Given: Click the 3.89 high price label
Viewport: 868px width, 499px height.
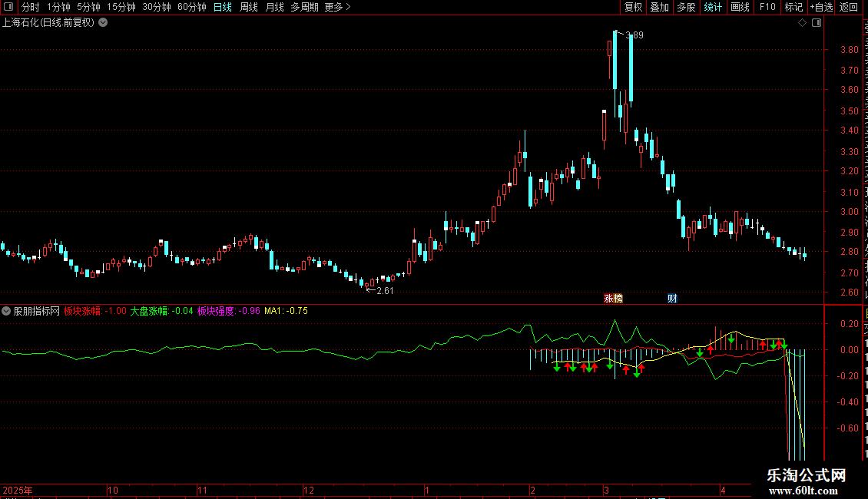Looking at the screenshot, I should click(x=634, y=35).
